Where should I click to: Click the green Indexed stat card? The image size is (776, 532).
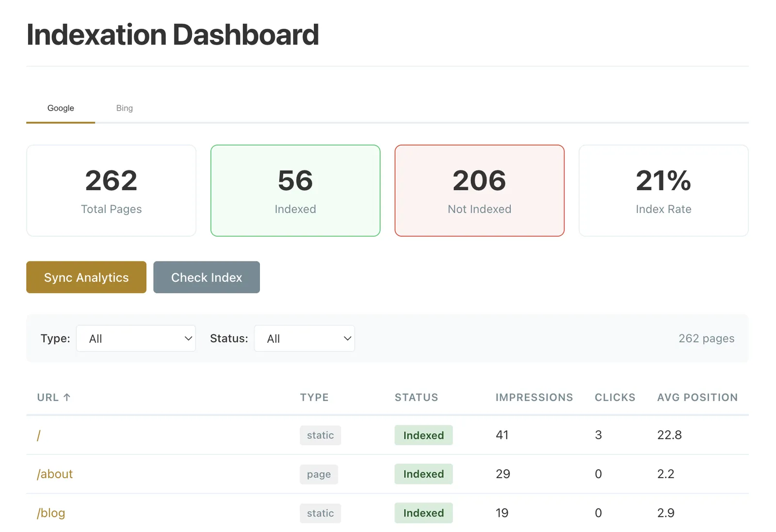295,191
